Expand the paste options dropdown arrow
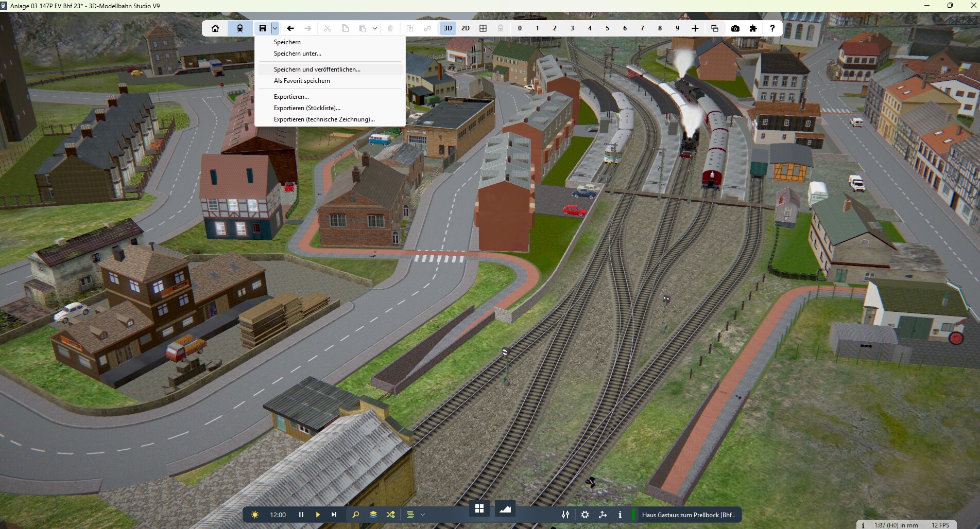Screen dimensions: 980x529 tap(375, 28)
